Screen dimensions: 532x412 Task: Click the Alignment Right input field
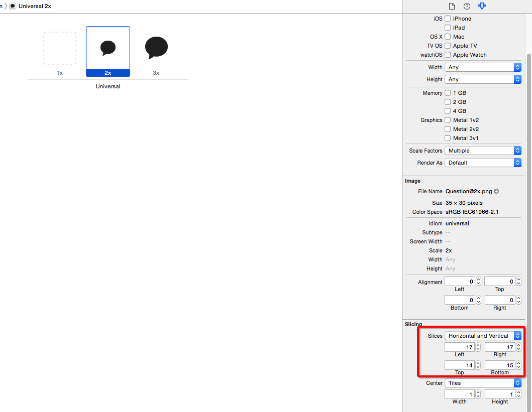[x=500, y=300]
